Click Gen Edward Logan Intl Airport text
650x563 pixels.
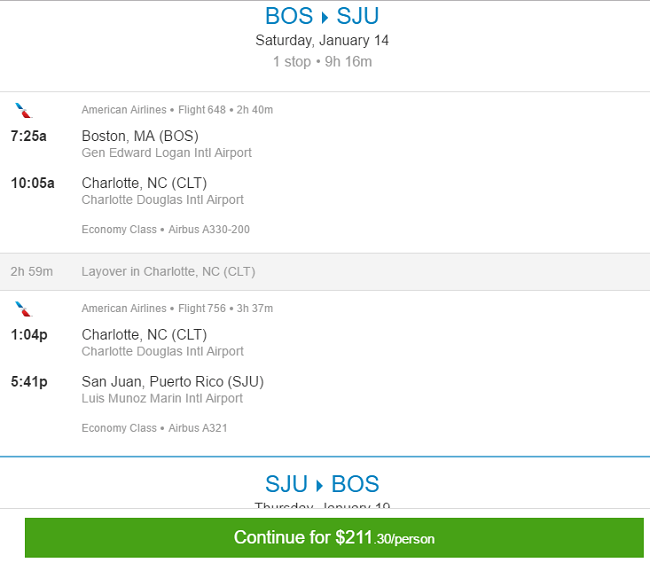click(167, 153)
